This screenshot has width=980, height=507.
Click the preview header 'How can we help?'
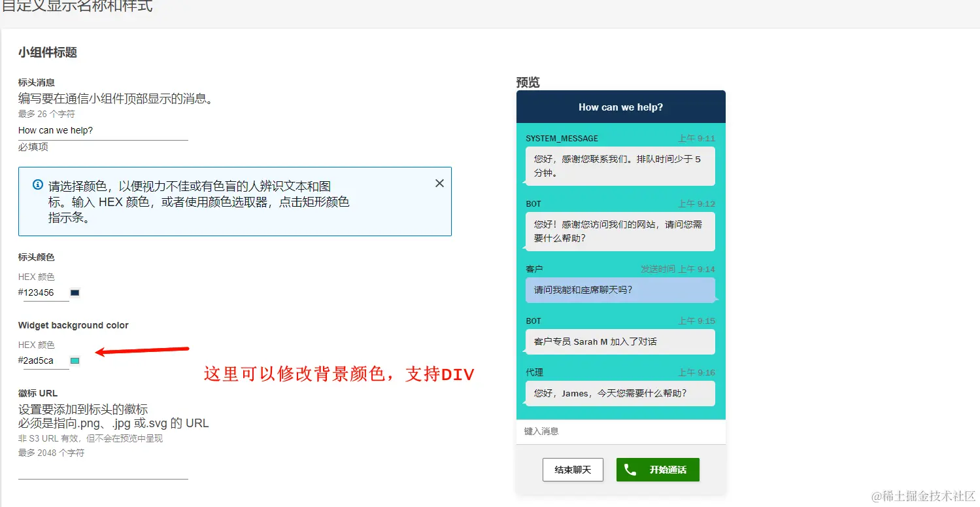(620, 107)
